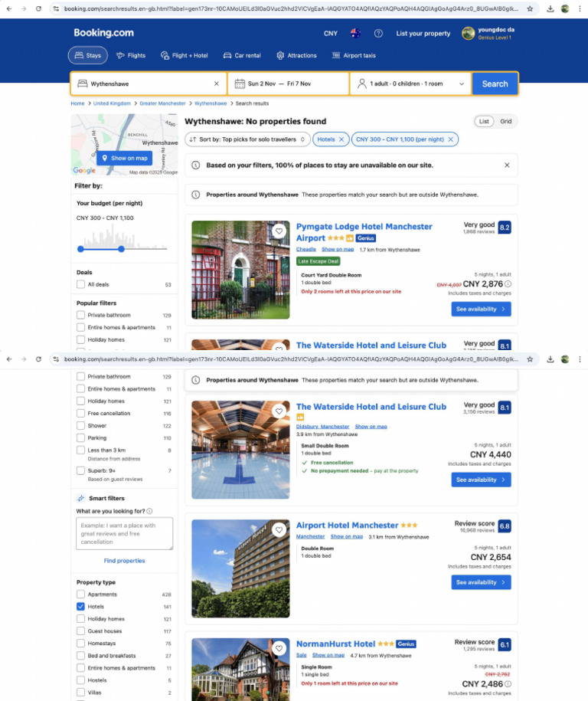
Task: Expand the 1 adult guests selector
Action: [410, 84]
